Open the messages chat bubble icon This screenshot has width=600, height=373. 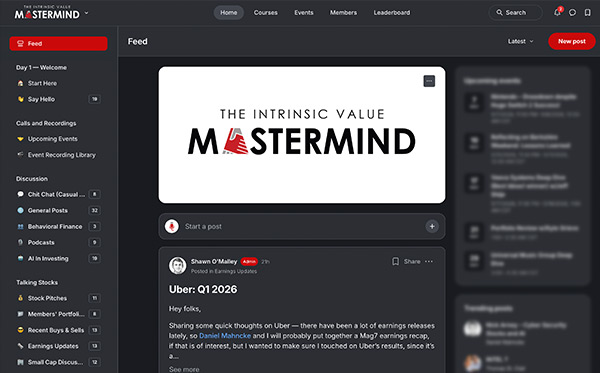pos(572,13)
